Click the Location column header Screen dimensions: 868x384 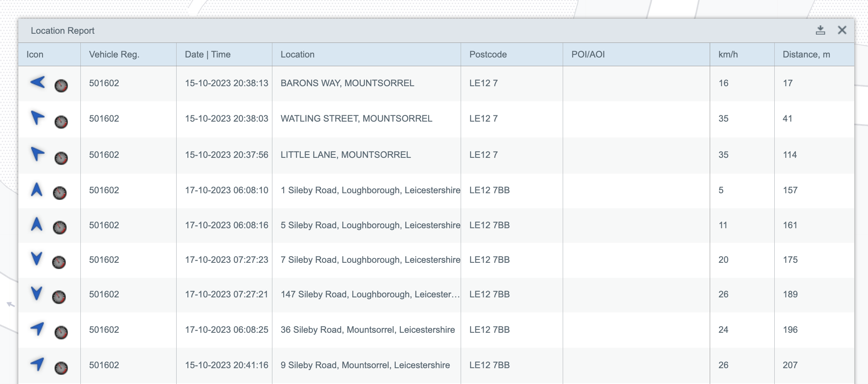coord(297,55)
